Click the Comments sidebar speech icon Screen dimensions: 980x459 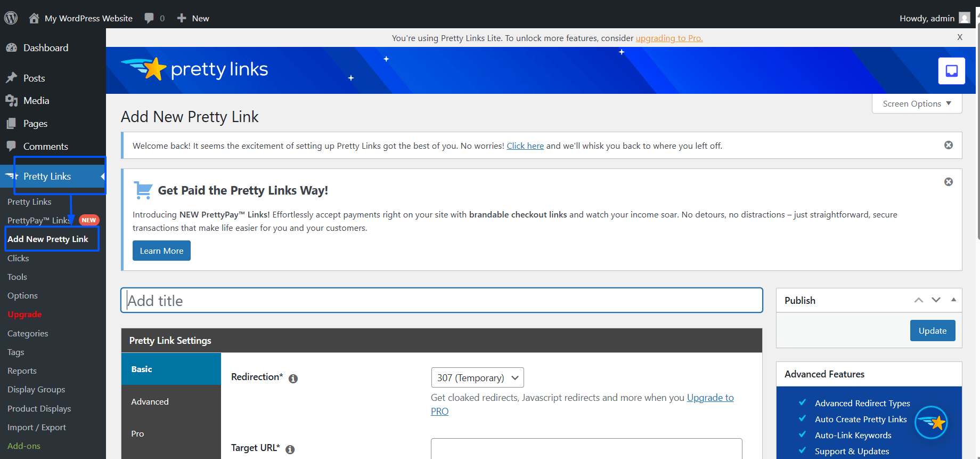(12, 146)
